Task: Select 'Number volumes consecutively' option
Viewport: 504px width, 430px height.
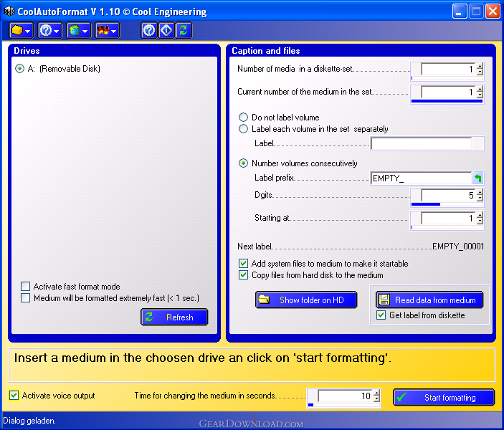Action: click(298, 163)
